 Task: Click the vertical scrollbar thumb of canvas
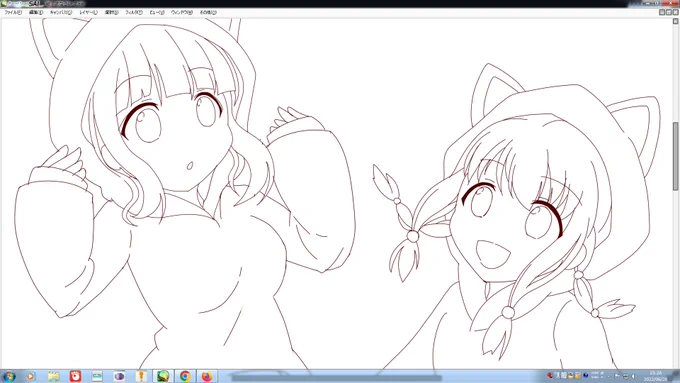click(676, 156)
